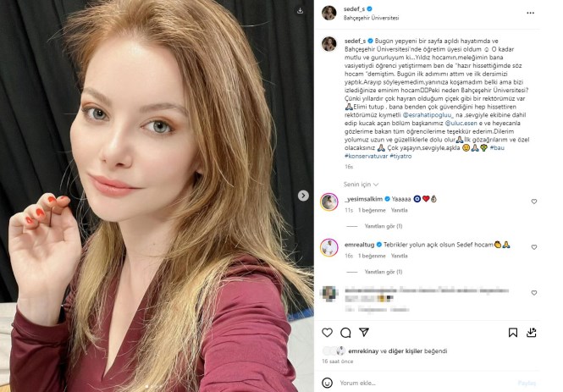The height and width of the screenshot is (392, 563).
Task: Open emoji picker in comment box
Action: click(327, 383)
